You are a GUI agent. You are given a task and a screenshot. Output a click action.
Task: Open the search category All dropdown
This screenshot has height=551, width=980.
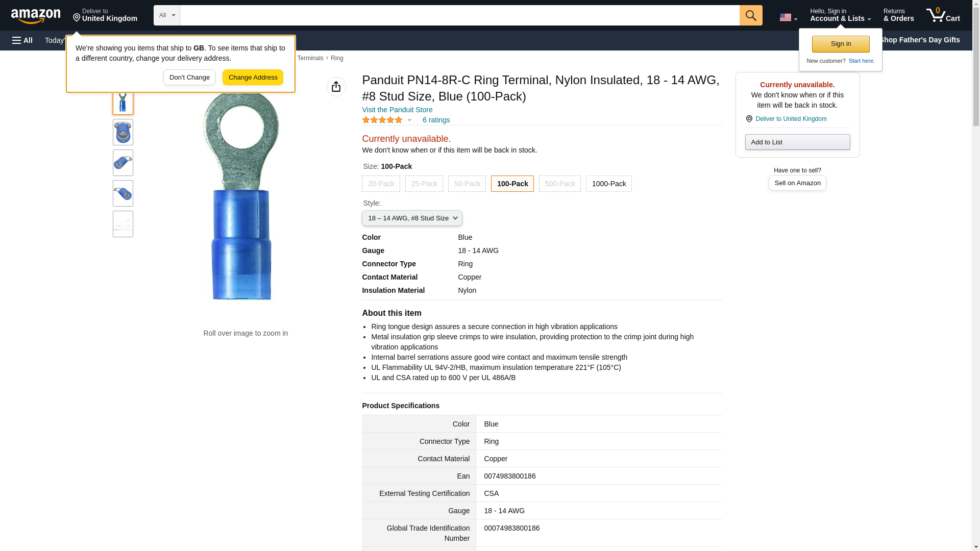166,15
